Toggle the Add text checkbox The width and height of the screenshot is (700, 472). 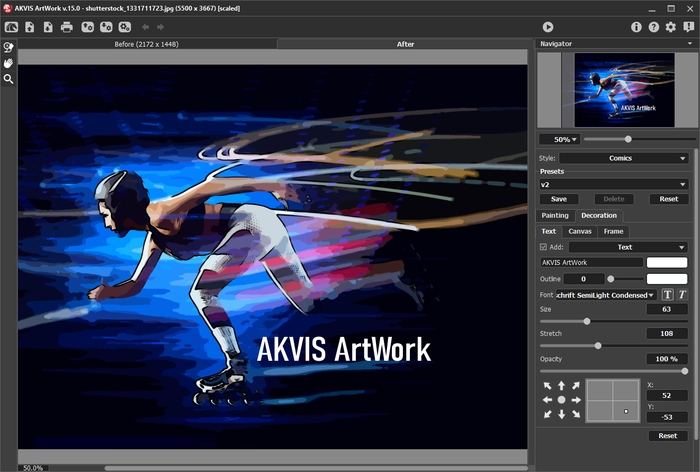pyautogui.click(x=543, y=247)
